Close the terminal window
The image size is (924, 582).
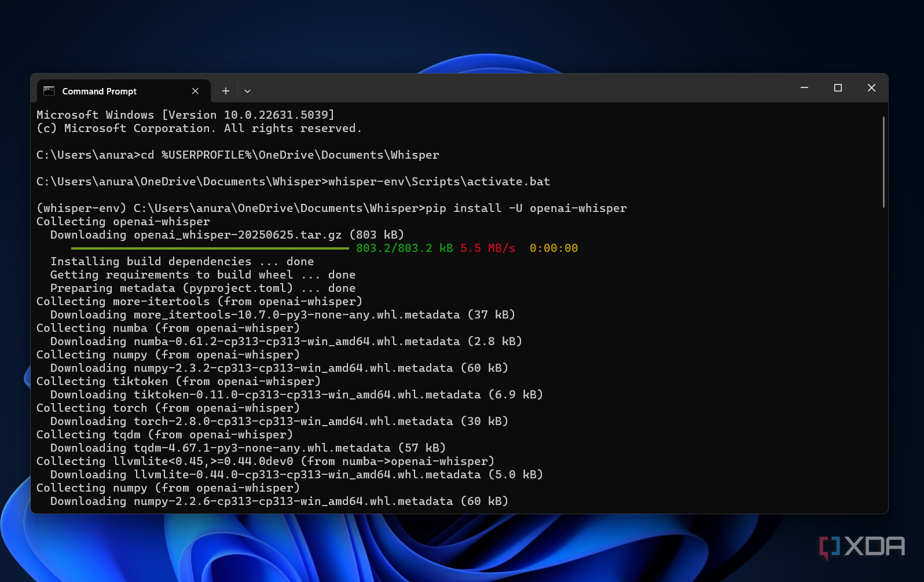pos(871,87)
